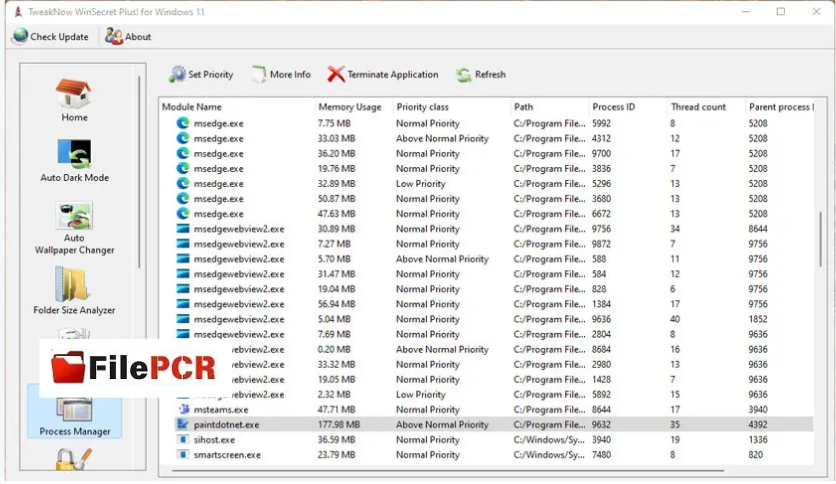The width and height of the screenshot is (836, 484).
Task: Click process ID 1428 cell
Action: pos(601,380)
